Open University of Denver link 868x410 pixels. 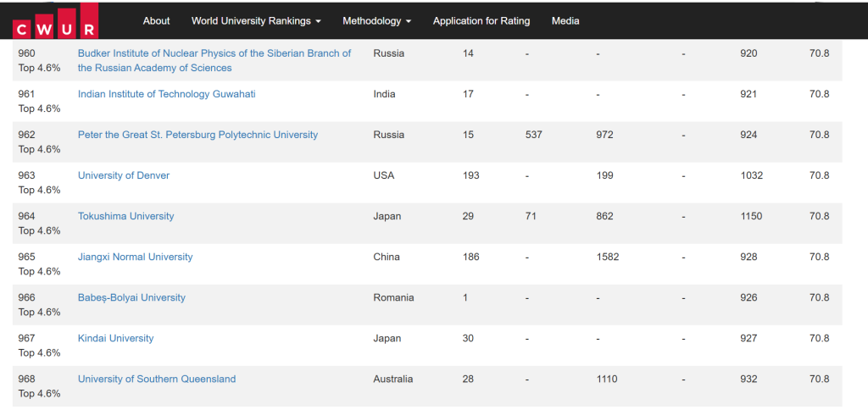pos(124,175)
